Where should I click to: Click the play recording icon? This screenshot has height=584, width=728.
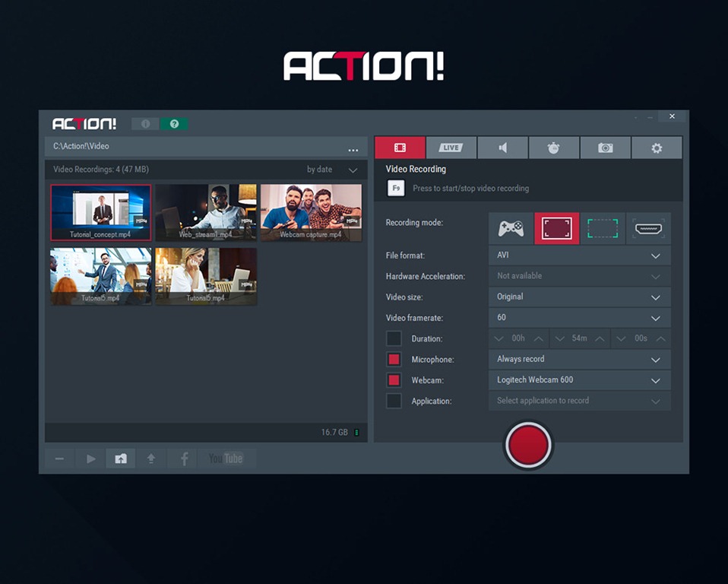[90, 459]
